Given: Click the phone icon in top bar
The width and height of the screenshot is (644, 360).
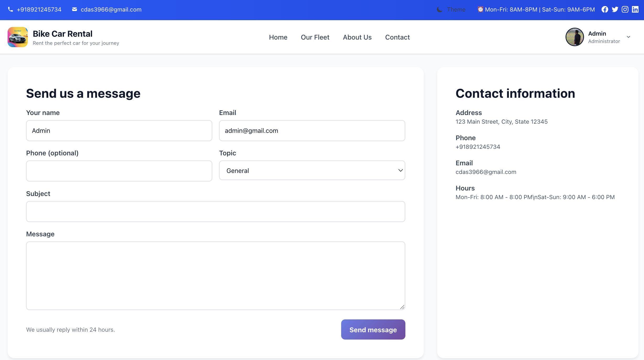Looking at the screenshot, I should point(10,9).
